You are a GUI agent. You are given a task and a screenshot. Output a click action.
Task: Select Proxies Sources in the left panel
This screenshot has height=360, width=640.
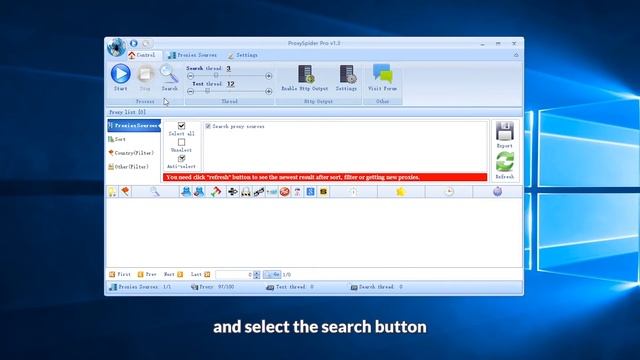[134, 126]
